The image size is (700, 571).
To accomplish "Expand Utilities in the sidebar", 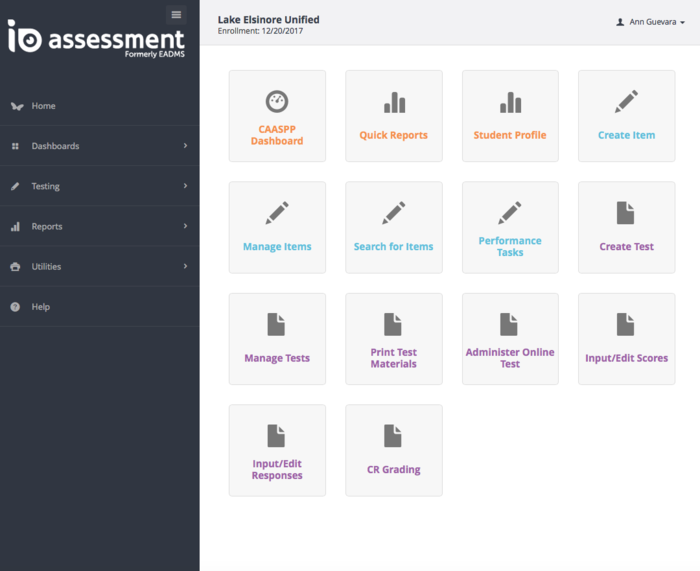I will 100,267.
